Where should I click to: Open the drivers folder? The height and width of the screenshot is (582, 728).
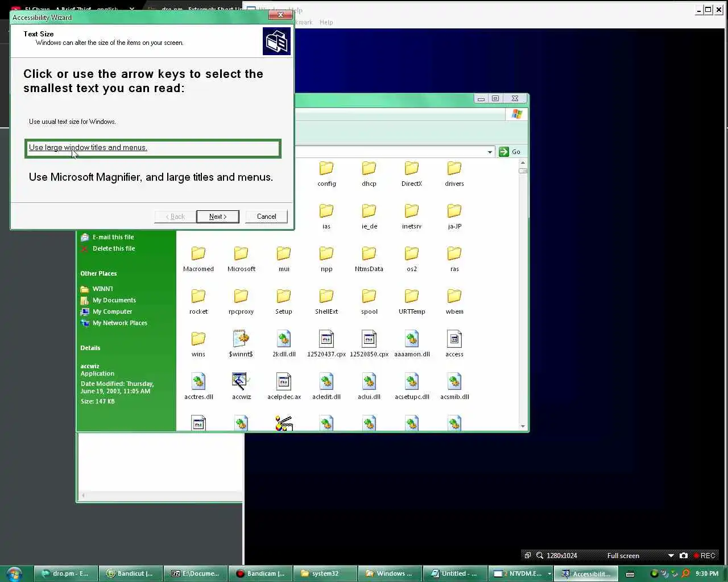(x=454, y=174)
